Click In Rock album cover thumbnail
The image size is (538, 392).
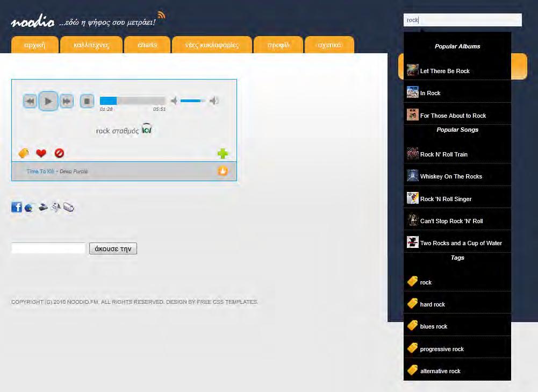pos(412,92)
